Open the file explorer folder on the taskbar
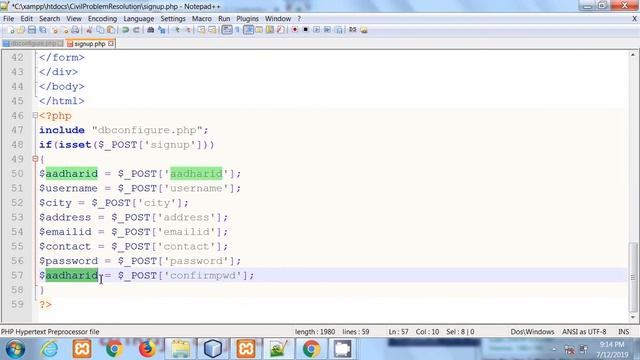Screen dimensions: 640x360 [x=180, y=349]
